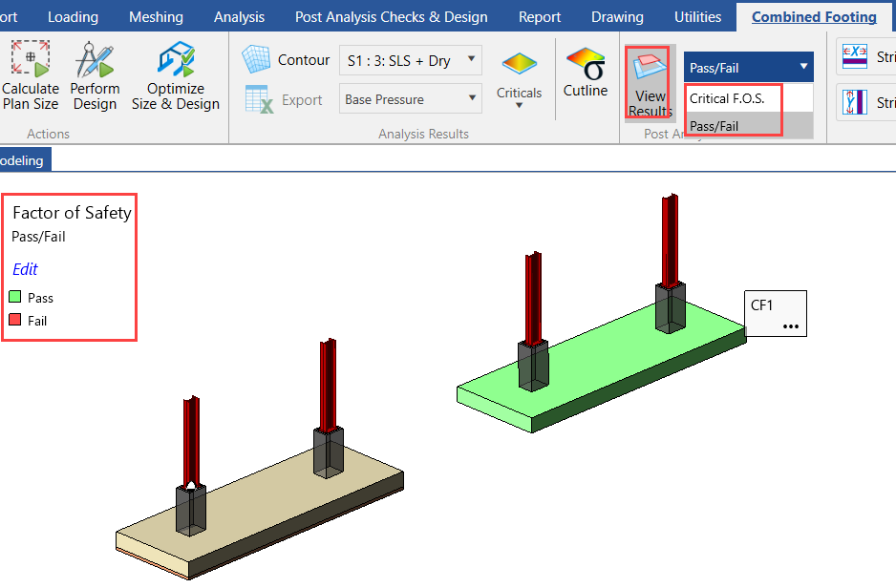Select the Combined Footing tab

(814, 17)
